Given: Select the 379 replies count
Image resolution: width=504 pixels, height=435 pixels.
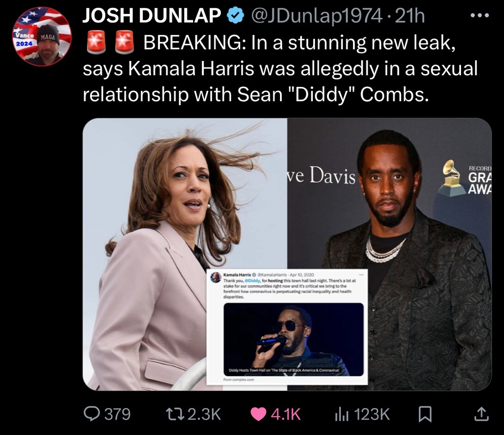Looking at the screenshot, I should [x=118, y=414].
